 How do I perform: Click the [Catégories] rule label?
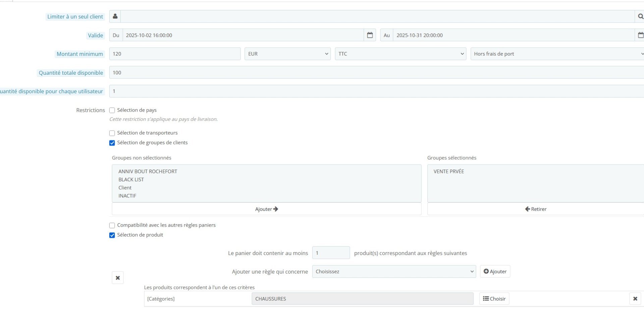tap(161, 299)
